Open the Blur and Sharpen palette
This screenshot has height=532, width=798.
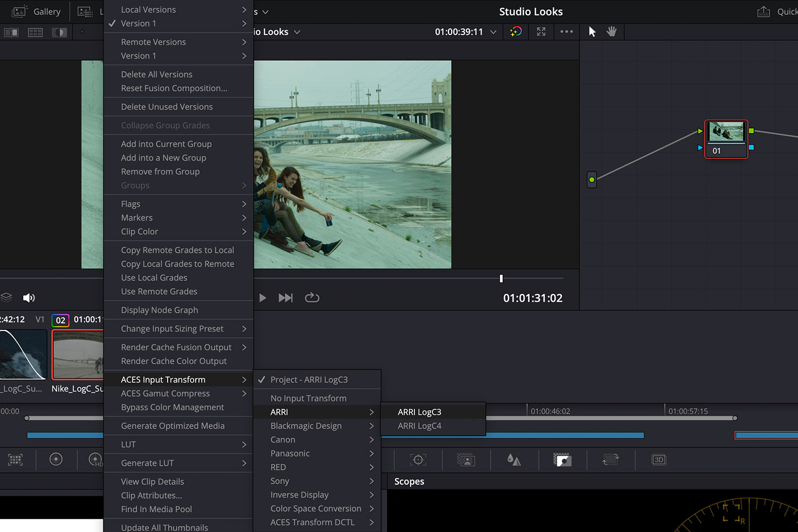(514, 460)
